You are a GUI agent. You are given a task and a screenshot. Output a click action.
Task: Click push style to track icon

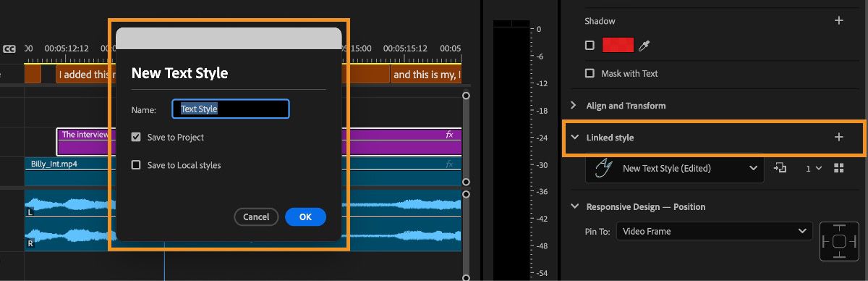pos(780,168)
